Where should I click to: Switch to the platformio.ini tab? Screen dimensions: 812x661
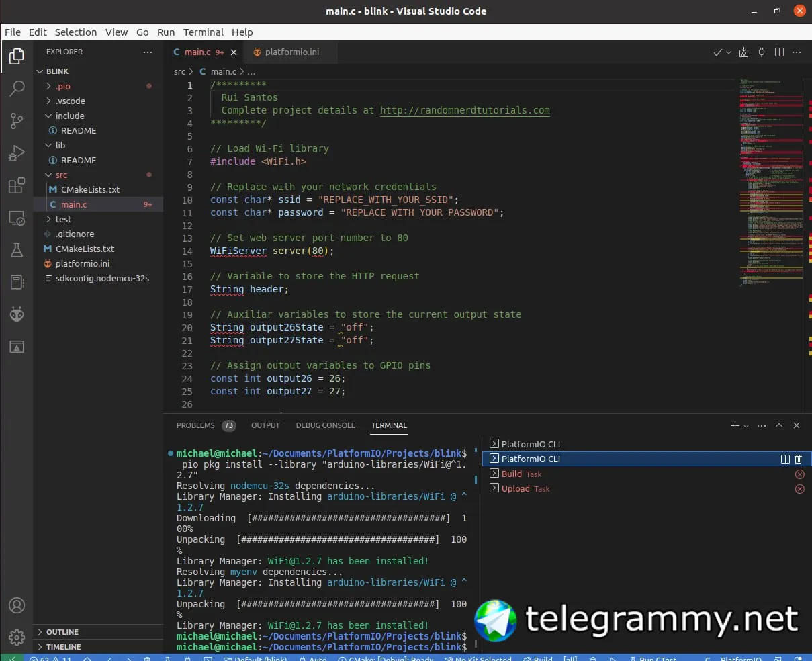(x=291, y=52)
